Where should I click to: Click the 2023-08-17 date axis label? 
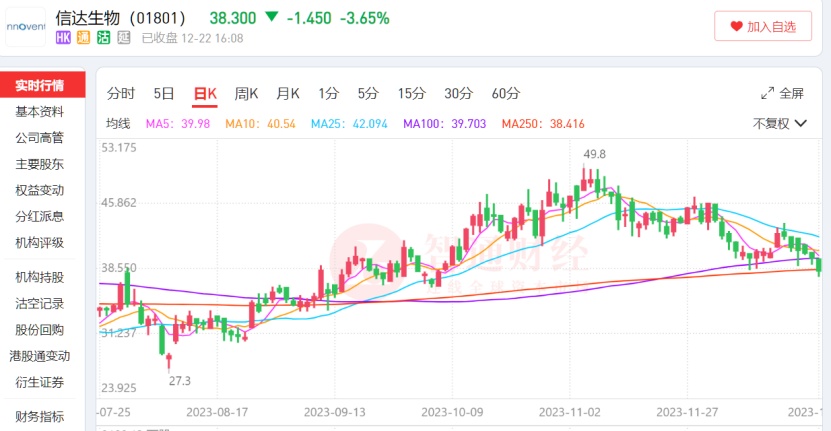point(217,412)
